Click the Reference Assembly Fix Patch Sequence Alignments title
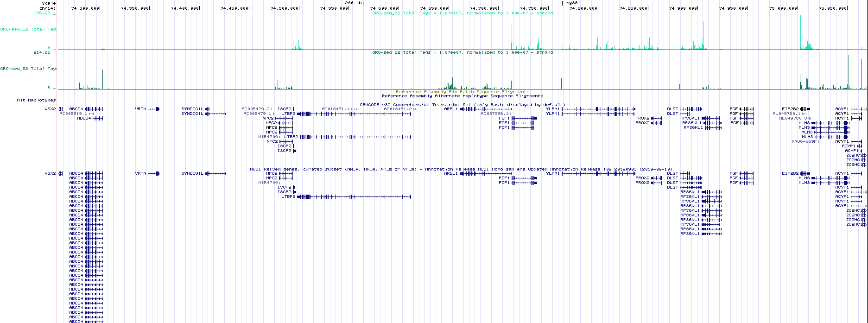The width and height of the screenshot is (868, 323). (462, 92)
